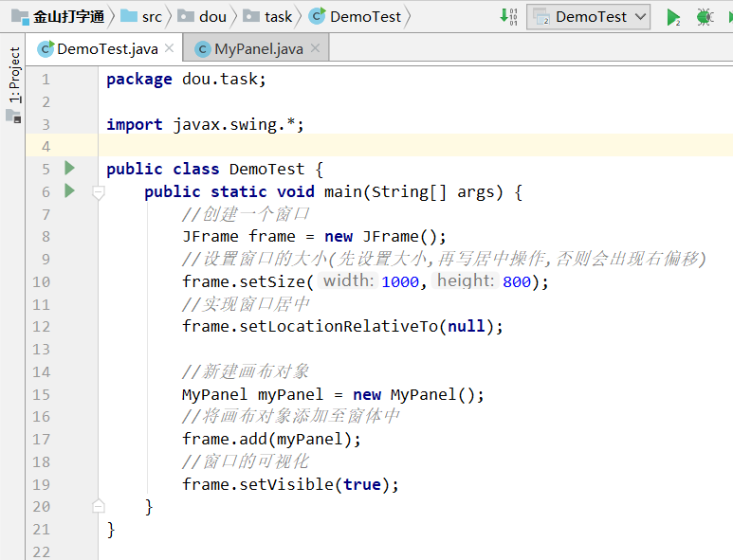
Task: Click the build project binary arrow icon
Action: pyautogui.click(x=508, y=17)
